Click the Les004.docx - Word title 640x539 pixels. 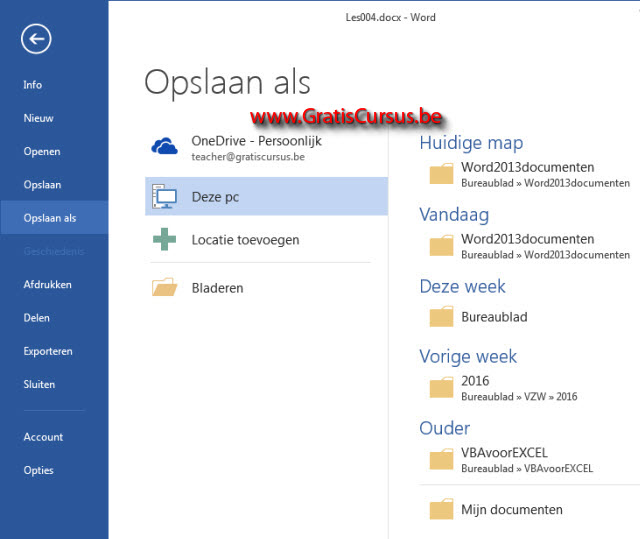[391, 18]
